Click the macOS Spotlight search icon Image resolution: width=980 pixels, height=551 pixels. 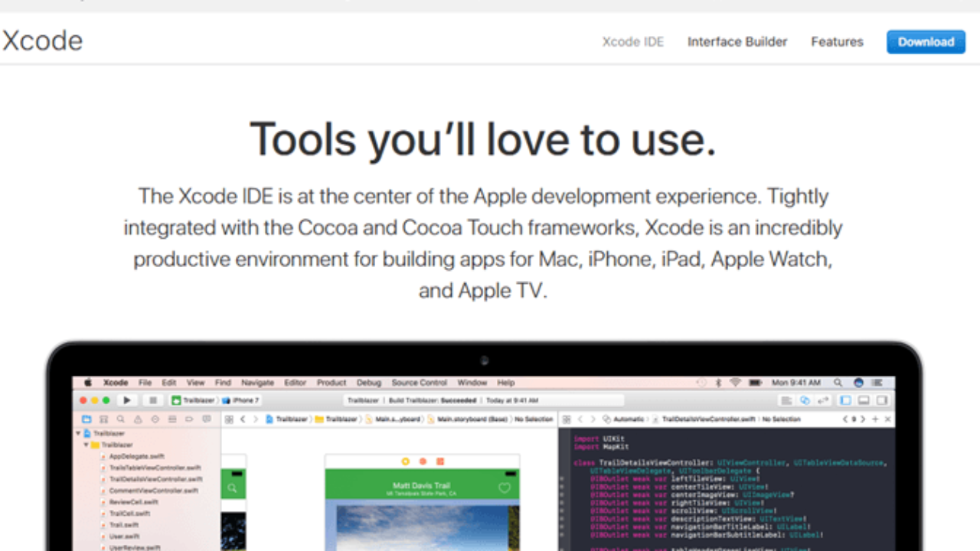tap(838, 382)
